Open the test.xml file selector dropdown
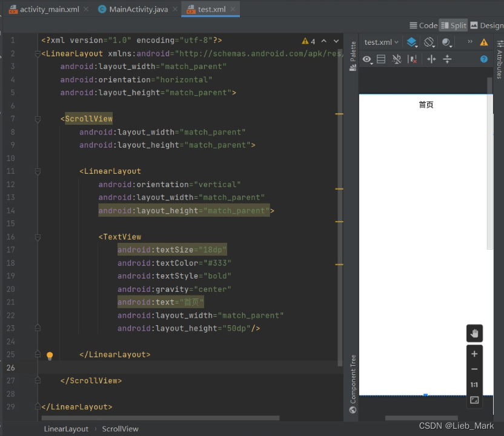The image size is (504, 436). pos(382,42)
